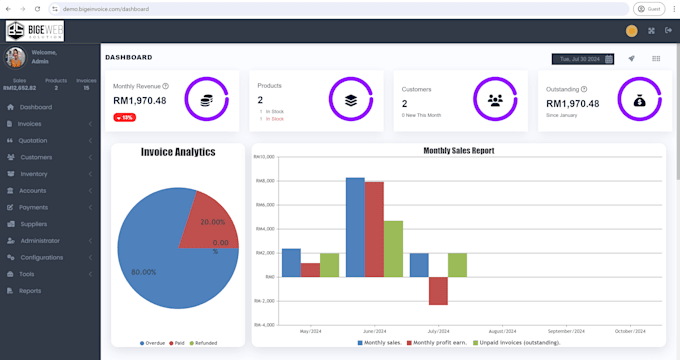Viewport: 680px width, 360px height.
Task: Click the layers icon in Products card
Action: point(351,101)
